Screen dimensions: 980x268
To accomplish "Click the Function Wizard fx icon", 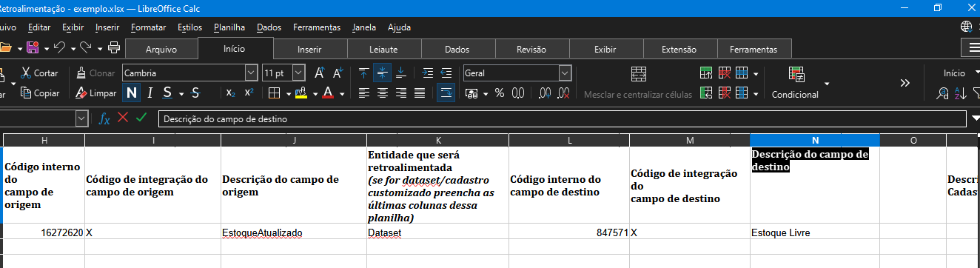I will [104, 118].
